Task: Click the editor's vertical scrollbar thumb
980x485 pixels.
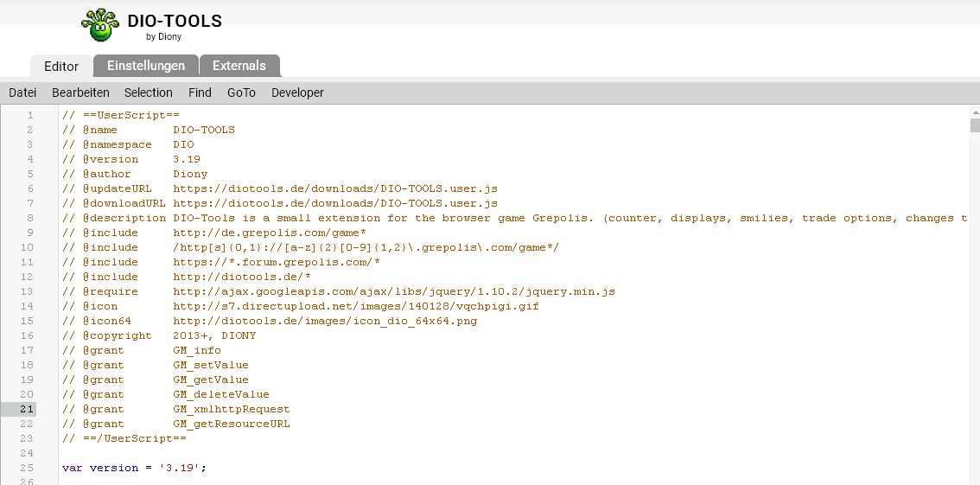Action: click(975, 125)
